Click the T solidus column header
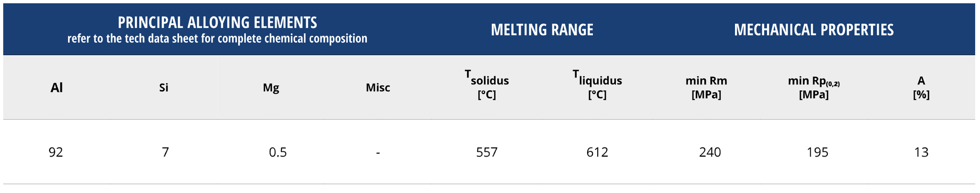Image resolution: width=980 pixels, height=193 pixels. click(487, 84)
